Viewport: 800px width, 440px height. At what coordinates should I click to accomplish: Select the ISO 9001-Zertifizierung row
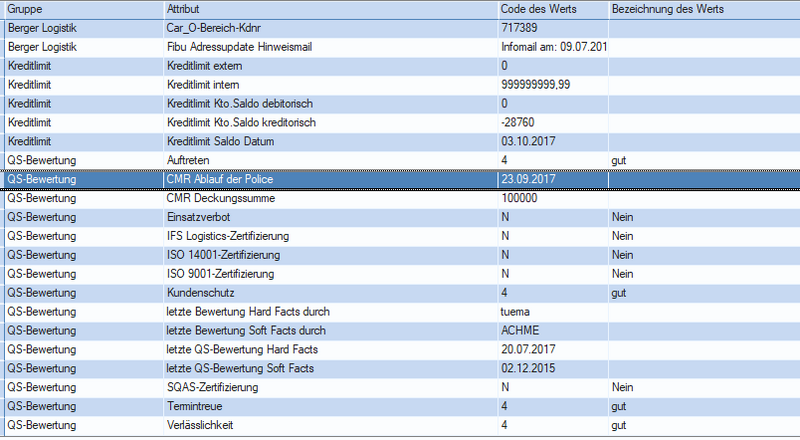click(402, 274)
